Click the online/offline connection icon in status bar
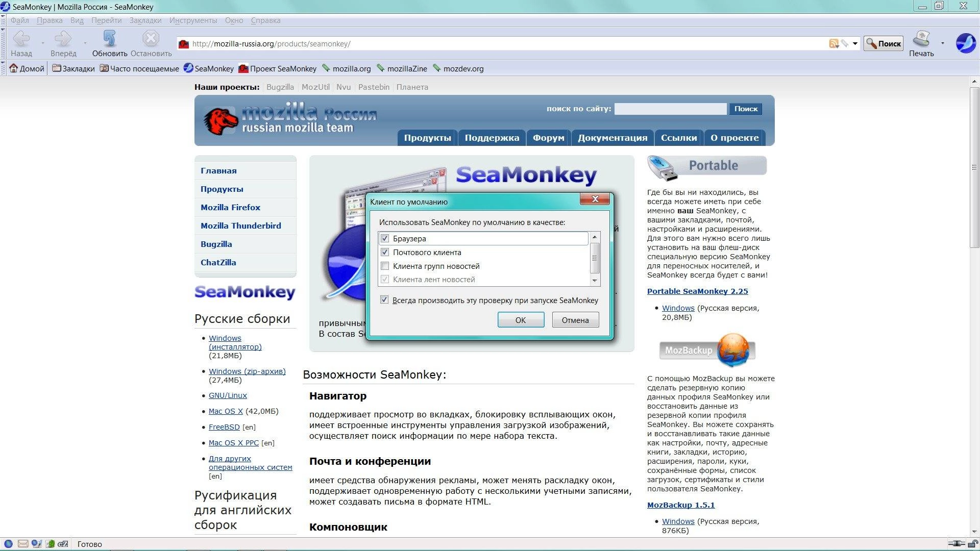 click(x=957, y=544)
